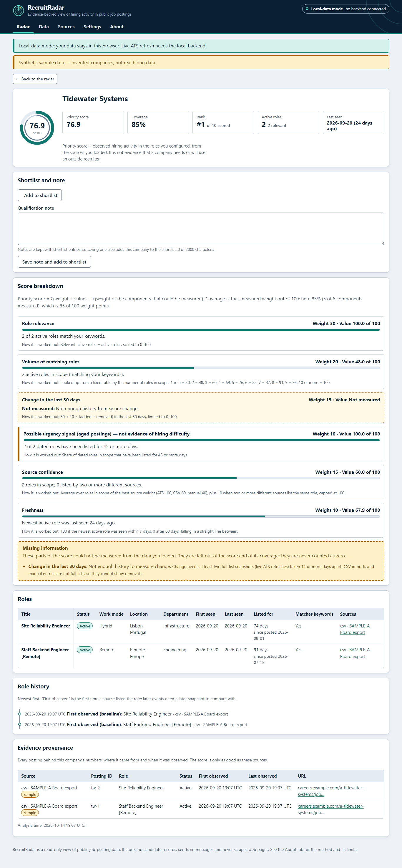Open the Site Reliability Engineer csv source link
Image resolution: width=402 pixels, height=868 pixels.
point(355,629)
